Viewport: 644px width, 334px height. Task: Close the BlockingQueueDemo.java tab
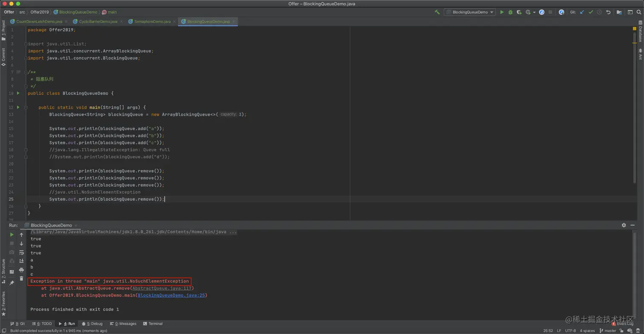(234, 21)
